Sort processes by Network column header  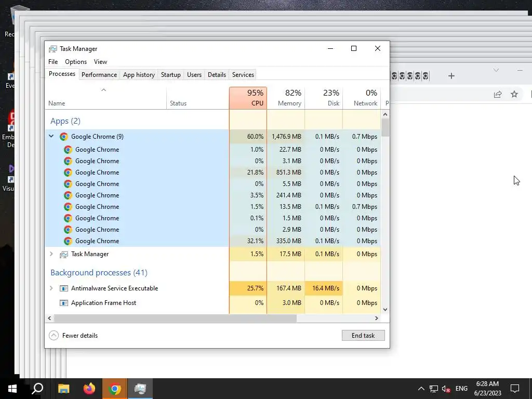pos(362,98)
